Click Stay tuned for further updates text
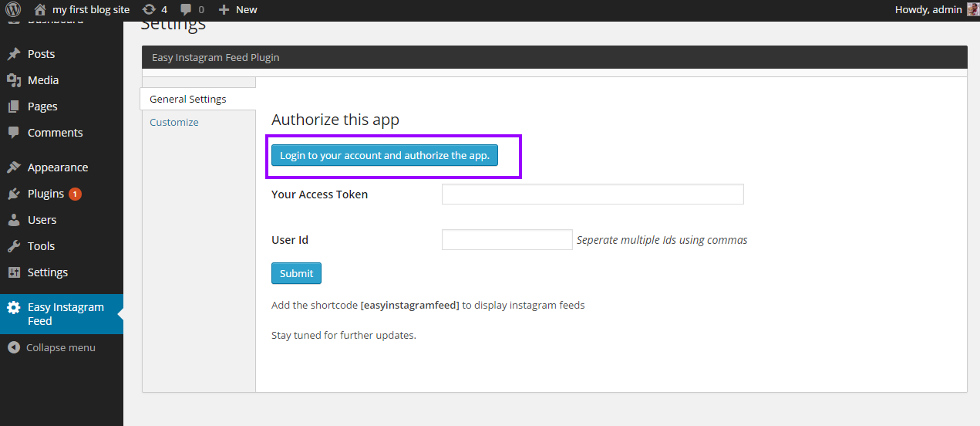Image resolution: width=980 pixels, height=426 pixels. [x=344, y=335]
